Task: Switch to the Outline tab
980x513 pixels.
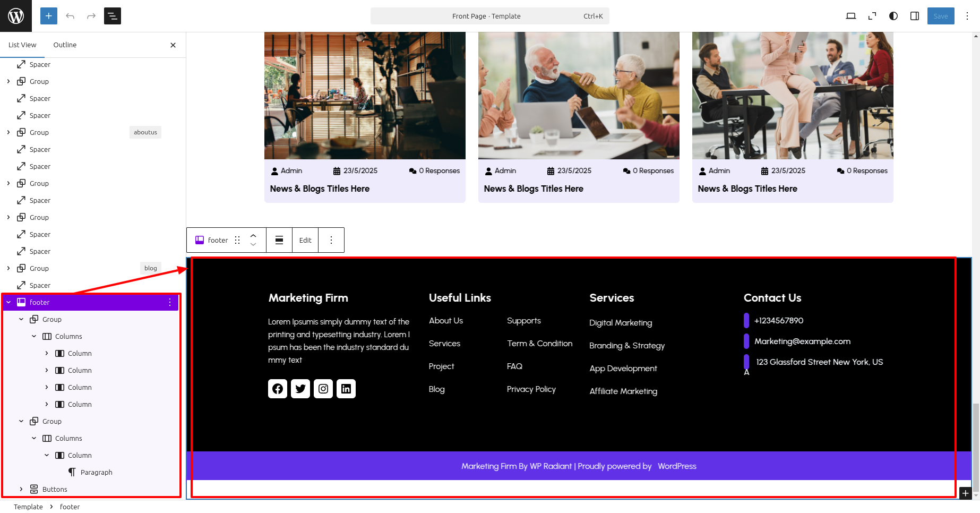Action: tap(65, 45)
